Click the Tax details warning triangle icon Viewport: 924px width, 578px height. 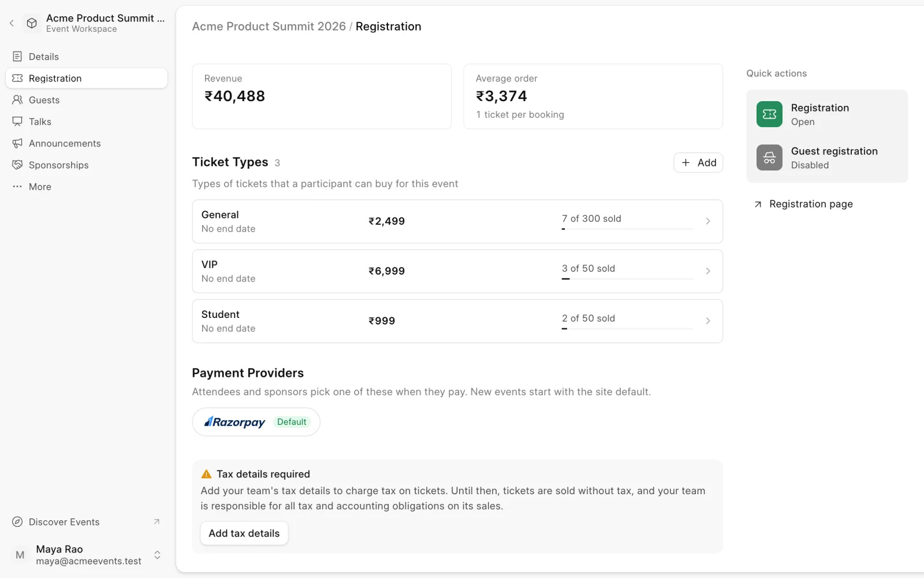click(206, 474)
